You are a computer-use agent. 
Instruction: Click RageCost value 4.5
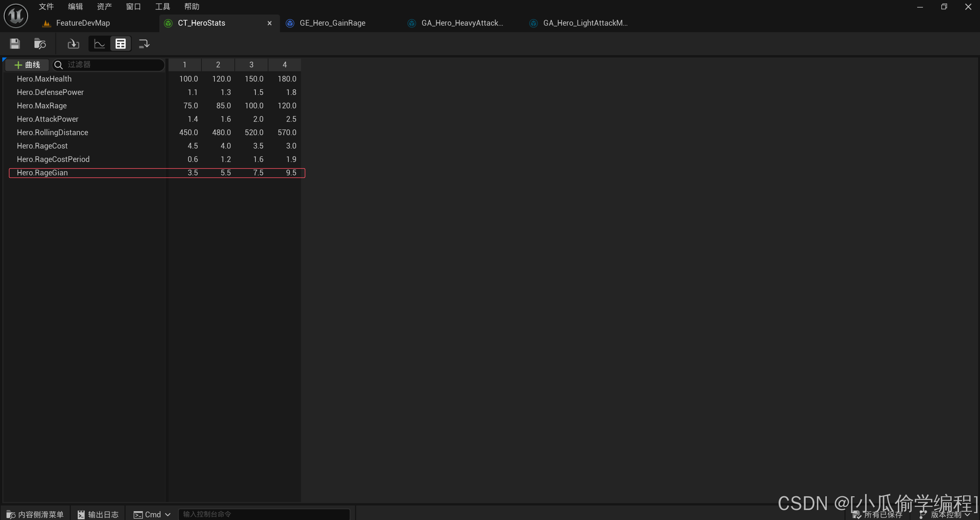(x=193, y=146)
